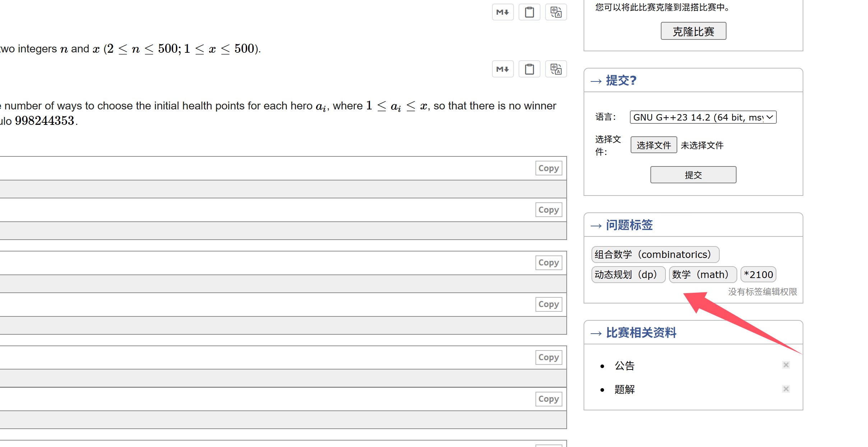Submit solution with 提交 button
Viewport: 868px width, 447px height.
pyautogui.click(x=693, y=175)
